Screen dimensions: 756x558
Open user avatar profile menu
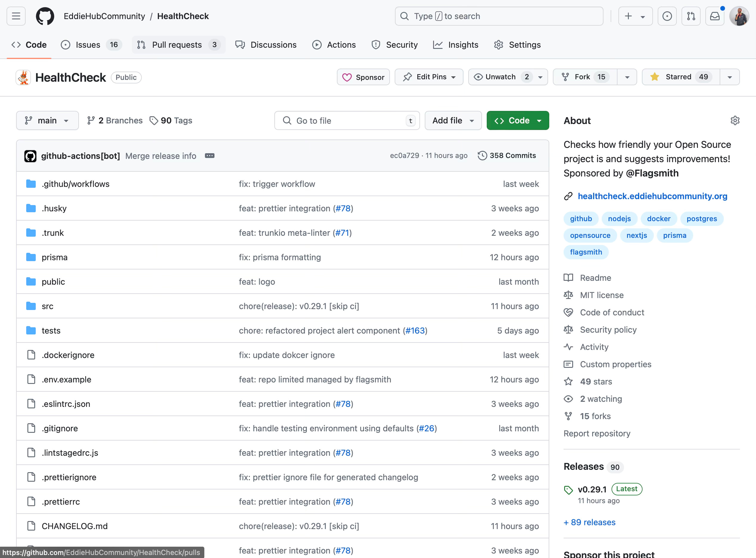[x=739, y=16]
